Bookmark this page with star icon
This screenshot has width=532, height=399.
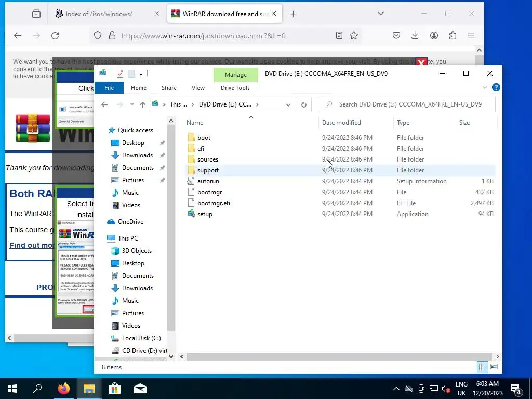pyautogui.click(x=354, y=36)
